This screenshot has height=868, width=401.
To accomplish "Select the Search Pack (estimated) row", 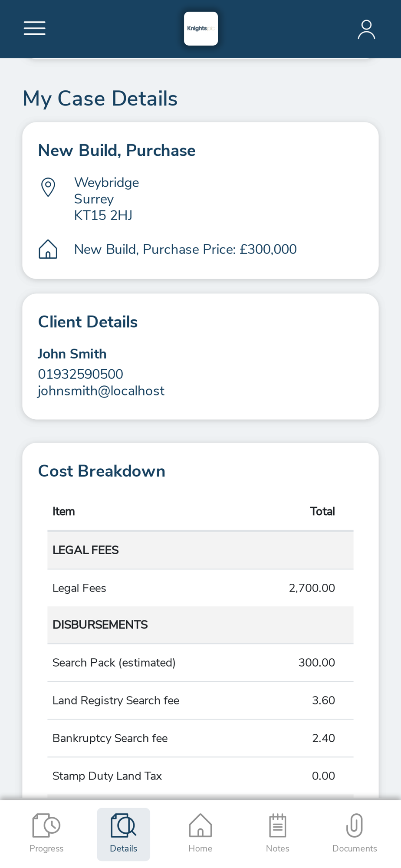I will pyautogui.click(x=200, y=663).
